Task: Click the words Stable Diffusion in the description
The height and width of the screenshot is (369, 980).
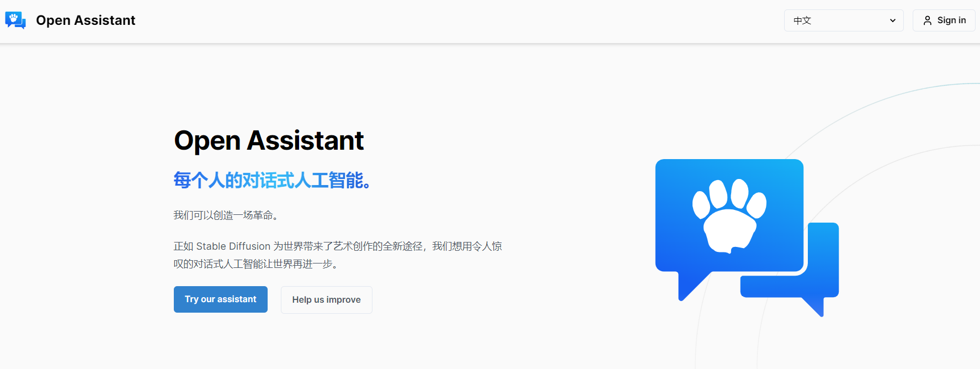Action: pyautogui.click(x=233, y=246)
